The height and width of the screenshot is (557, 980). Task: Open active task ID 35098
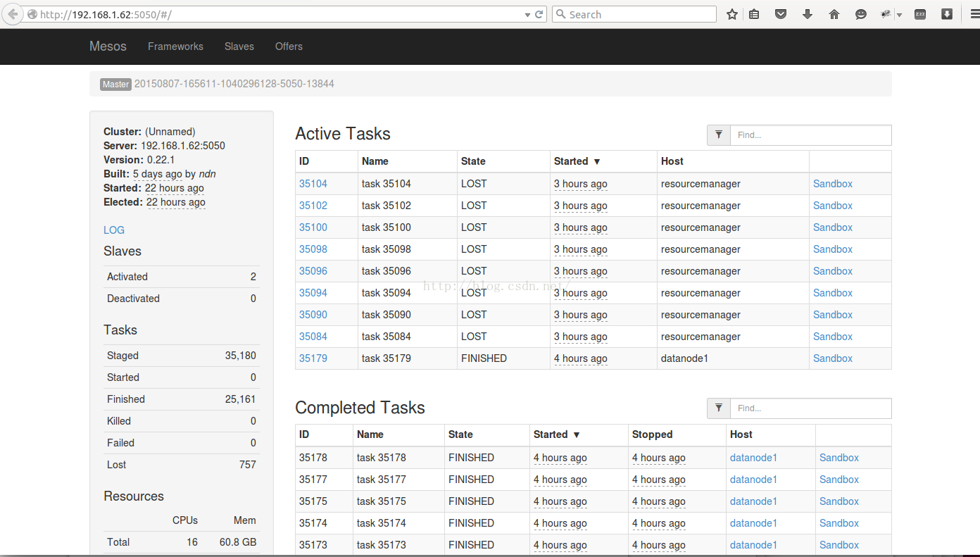pos(313,249)
